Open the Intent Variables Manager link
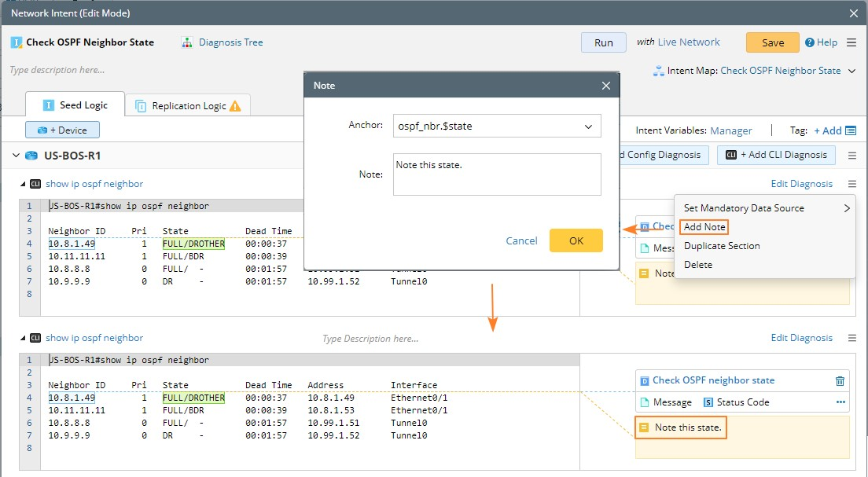 (x=730, y=130)
